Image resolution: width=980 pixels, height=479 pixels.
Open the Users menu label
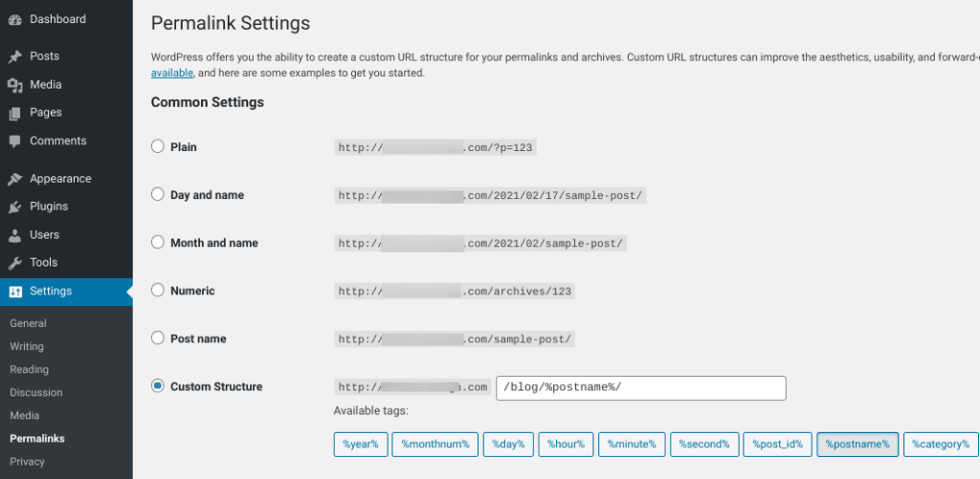point(44,235)
